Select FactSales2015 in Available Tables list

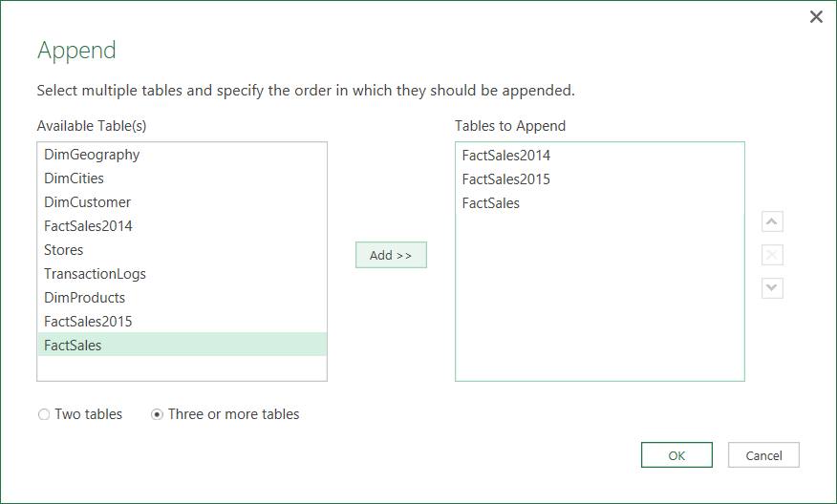pyautogui.click(x=89, y=322)
